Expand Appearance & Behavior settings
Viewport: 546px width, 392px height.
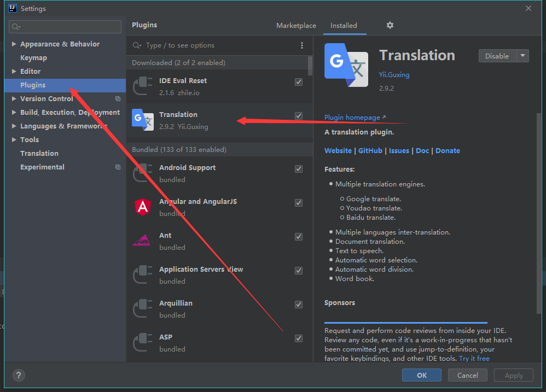[x=14, y=44]
